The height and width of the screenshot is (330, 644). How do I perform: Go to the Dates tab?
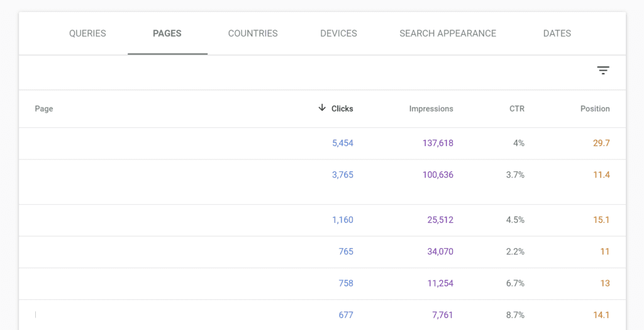(x=557, y=33)
